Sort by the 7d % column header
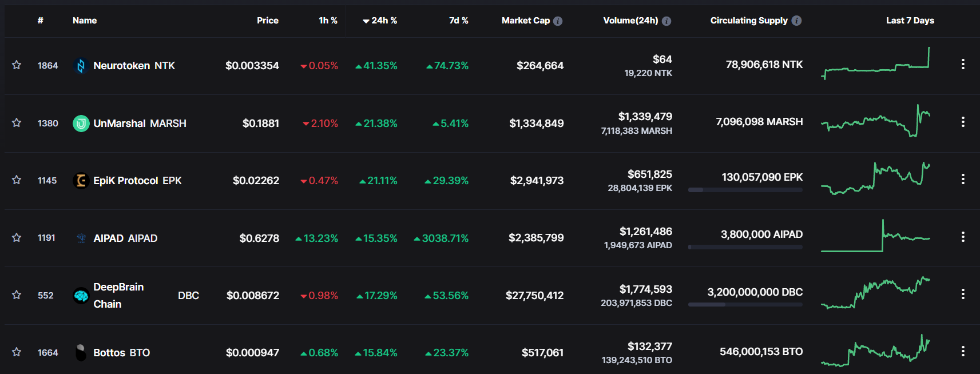Viewport: 980px width, 374px height. [459, 21]
